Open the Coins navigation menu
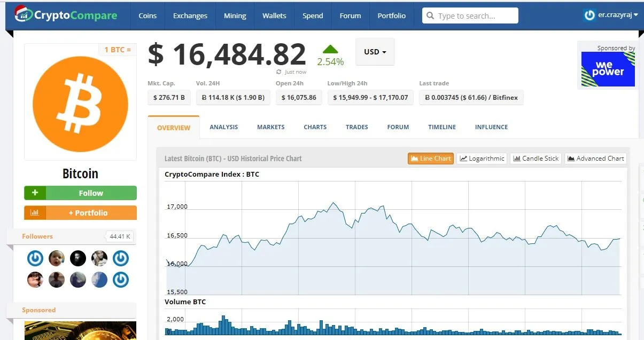 point(148,15)
